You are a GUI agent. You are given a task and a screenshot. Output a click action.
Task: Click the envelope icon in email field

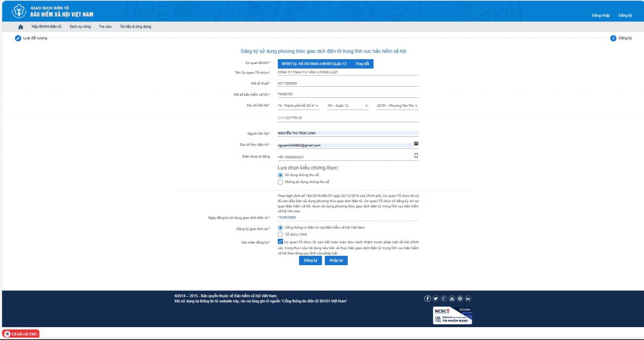coord(416,144)
